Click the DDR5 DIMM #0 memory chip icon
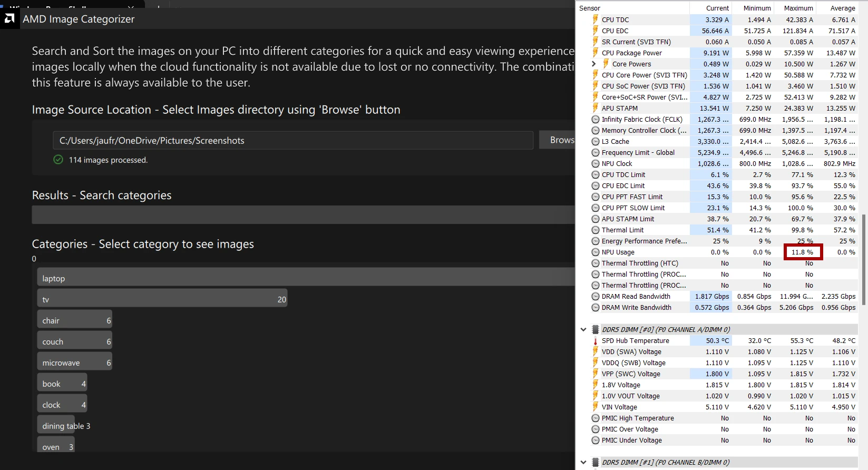This screenshot has height=470, width=868. click(596, 329)
